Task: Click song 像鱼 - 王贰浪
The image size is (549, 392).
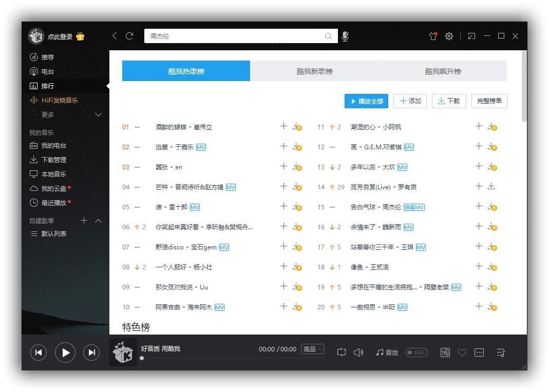Action: click(x=369, y=267)
